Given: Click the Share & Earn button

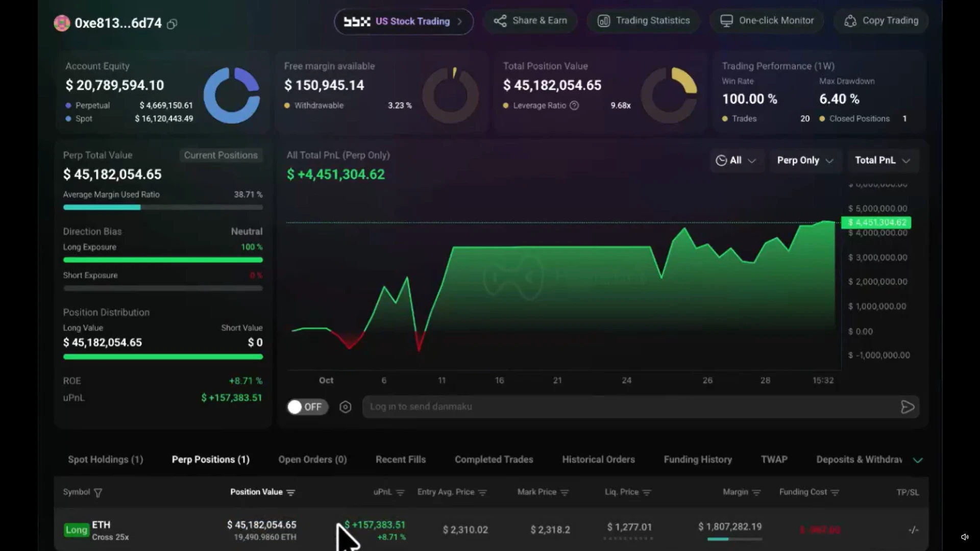Looking at the screenshot, I should 530,21.
